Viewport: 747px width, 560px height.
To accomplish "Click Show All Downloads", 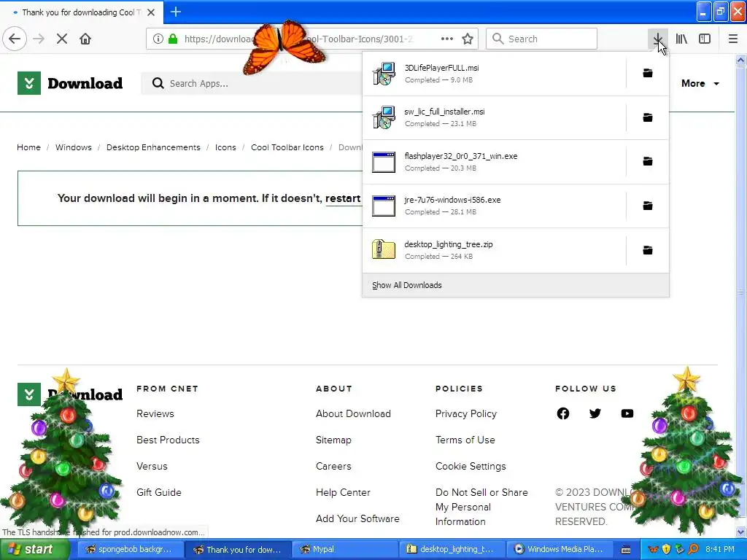I will [x=516, y=285].
